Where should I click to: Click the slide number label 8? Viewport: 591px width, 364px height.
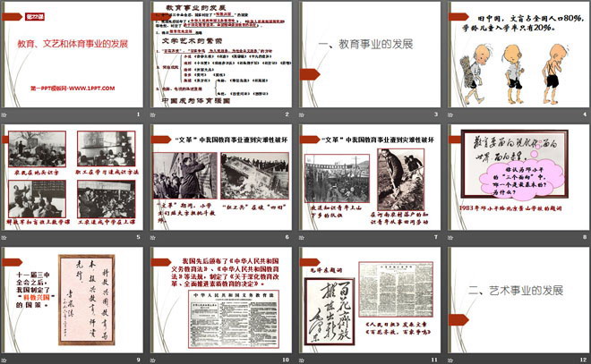coord(585,237)
